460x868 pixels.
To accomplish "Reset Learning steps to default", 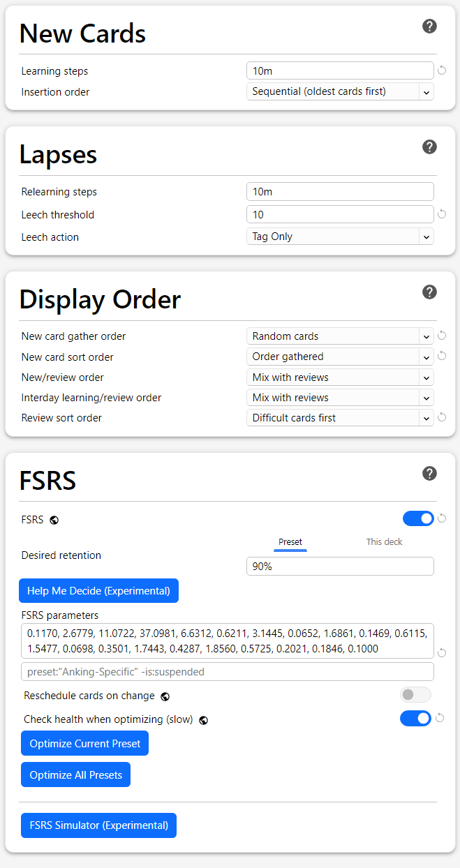I will click(x=441, y=70).
